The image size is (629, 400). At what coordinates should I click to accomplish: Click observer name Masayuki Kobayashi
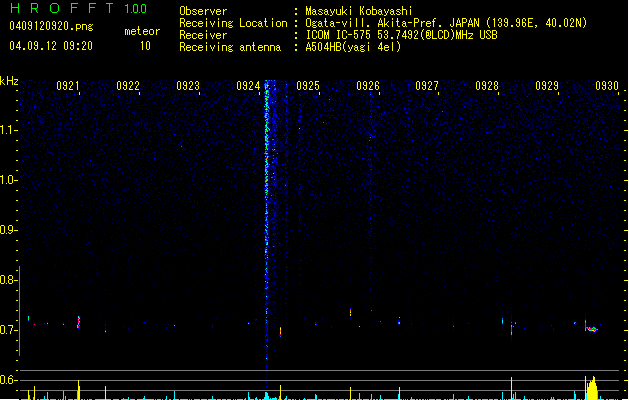[x=359, y=11]
